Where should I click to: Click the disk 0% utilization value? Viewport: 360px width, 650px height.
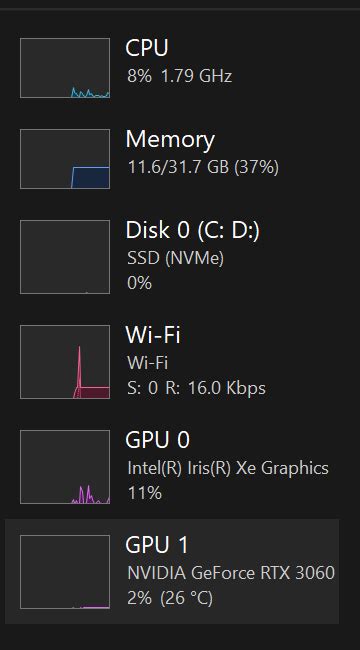(140, 284)
